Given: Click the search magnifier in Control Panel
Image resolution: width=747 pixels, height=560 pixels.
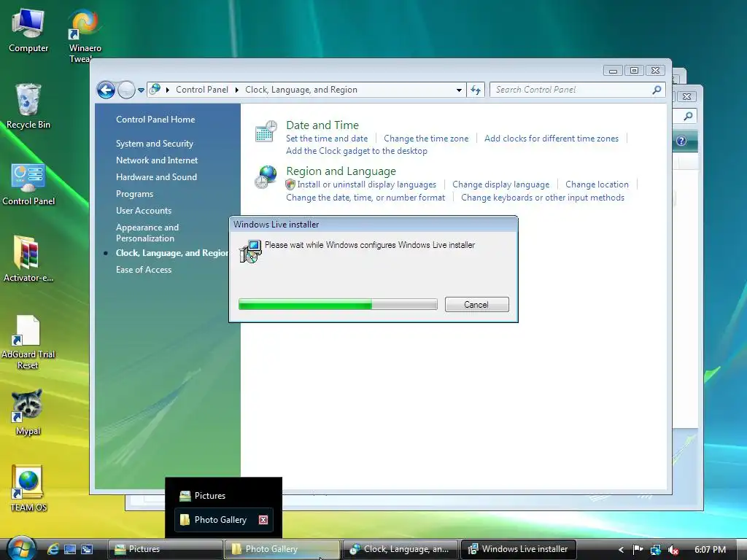Looking at the screenshot, I should point(657,90).
